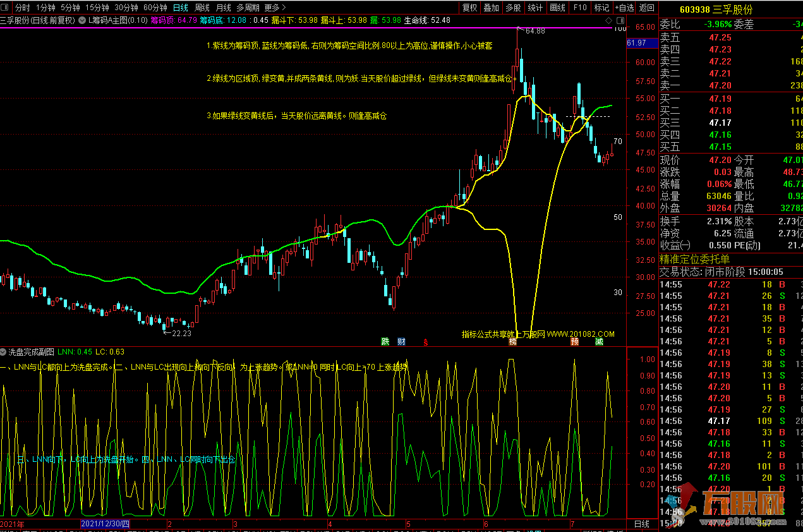Click the 外盘 value 30264
803x532 pixels.
click(x=719, y=208)
